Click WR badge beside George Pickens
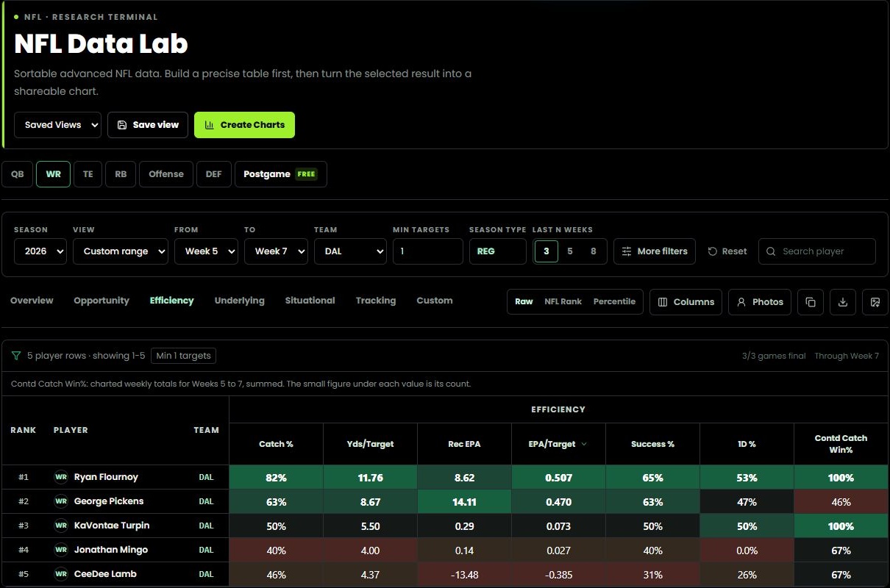Viewport: 890px width, 588px height. click(x=60, y=501)
